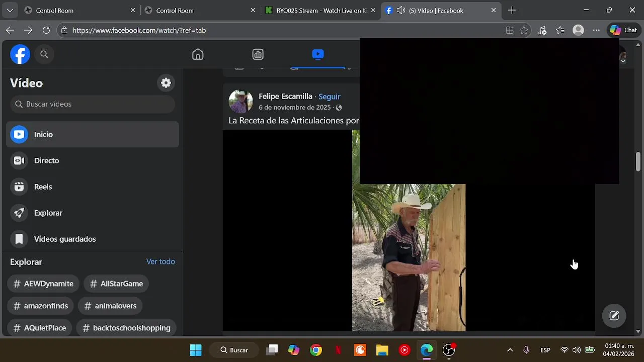
Task: Open Facebook search magnifier icon
Action: pyautogui.click(x=44, y=54)
